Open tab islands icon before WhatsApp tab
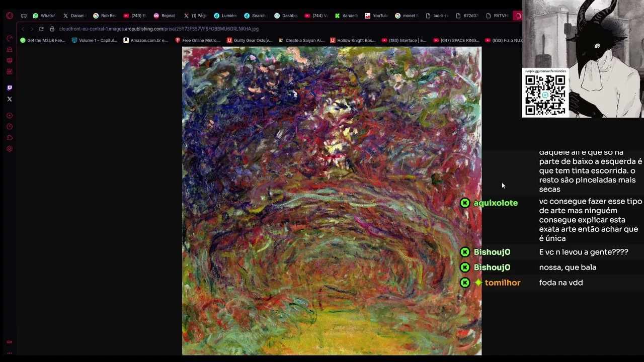The width and height of the screenshot is (644, 362). tap(24, 16)
